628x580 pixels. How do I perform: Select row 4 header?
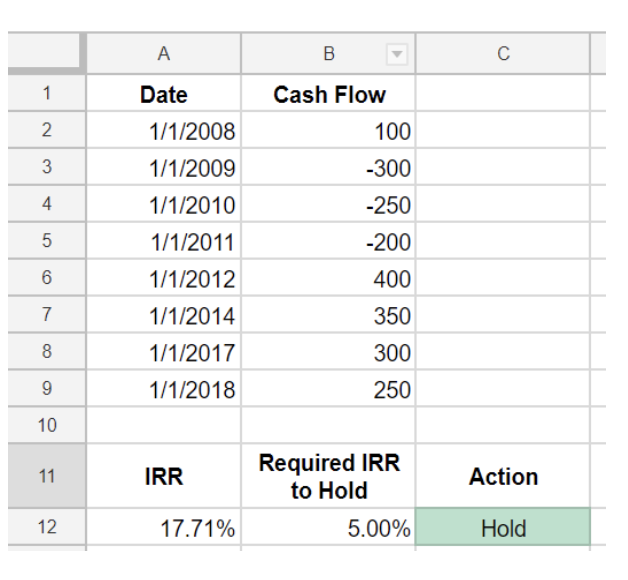point(46,203)
